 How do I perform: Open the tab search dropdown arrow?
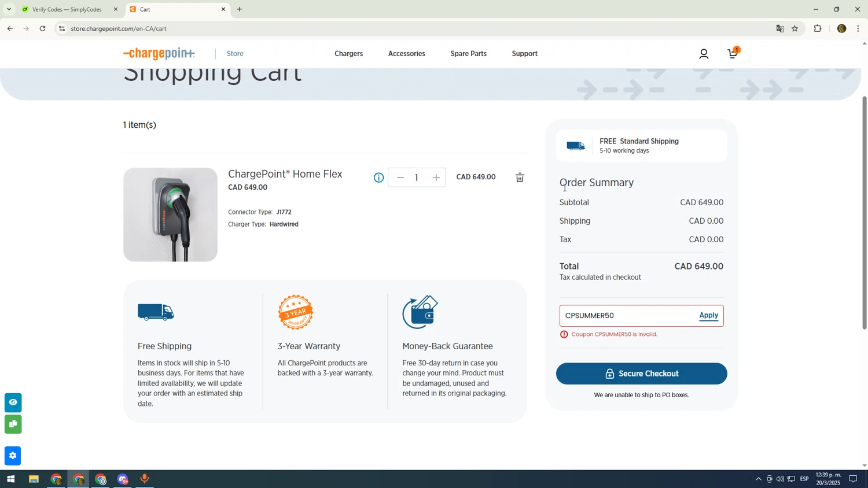tap(9, 9)
